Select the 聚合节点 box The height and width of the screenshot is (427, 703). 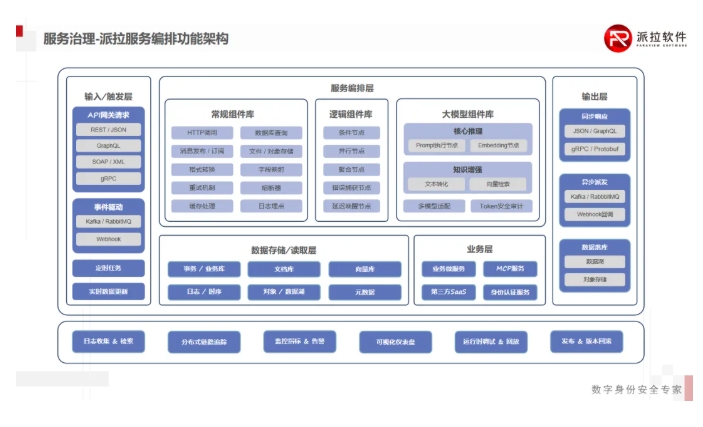click(x=352, y=170)
